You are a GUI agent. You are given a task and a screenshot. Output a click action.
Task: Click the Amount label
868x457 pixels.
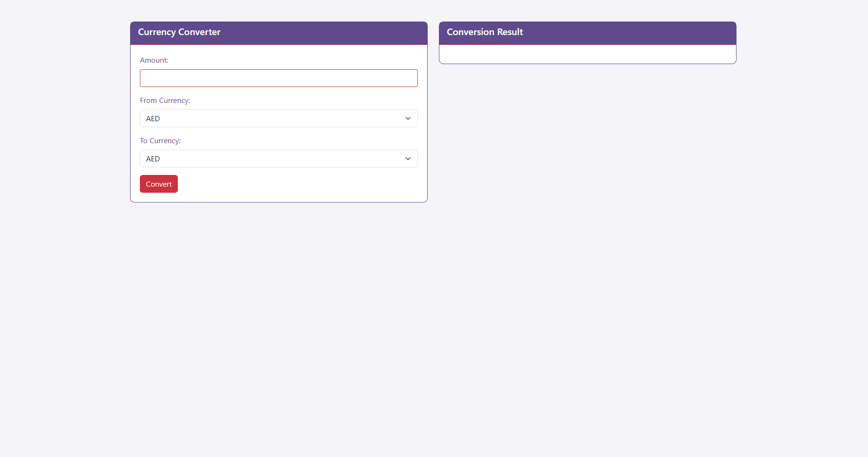point(154,60)
